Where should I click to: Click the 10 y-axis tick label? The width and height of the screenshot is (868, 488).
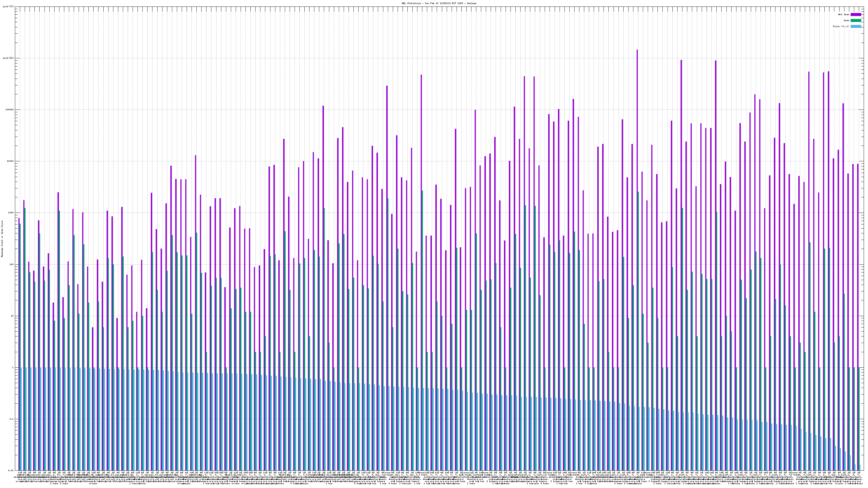(12, 316)
